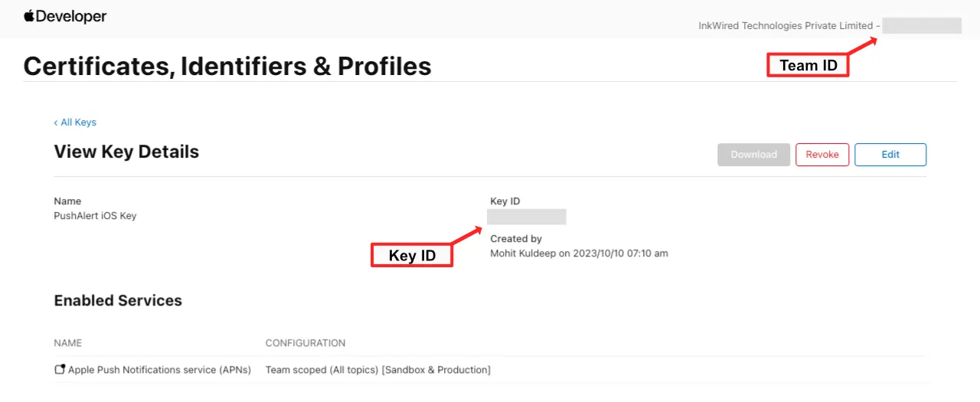Select Apple Push Notifications service (APNs) text
This screenshot has width=980, height=402.
(159, 370)
